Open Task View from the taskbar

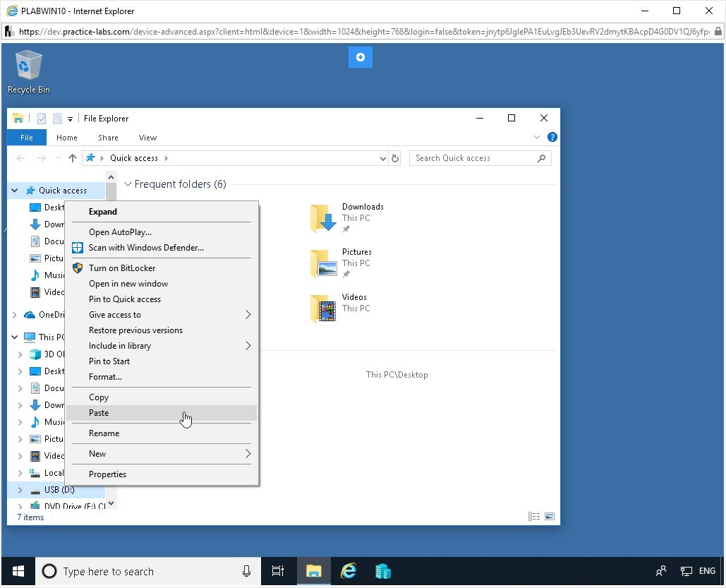[278, 571]
